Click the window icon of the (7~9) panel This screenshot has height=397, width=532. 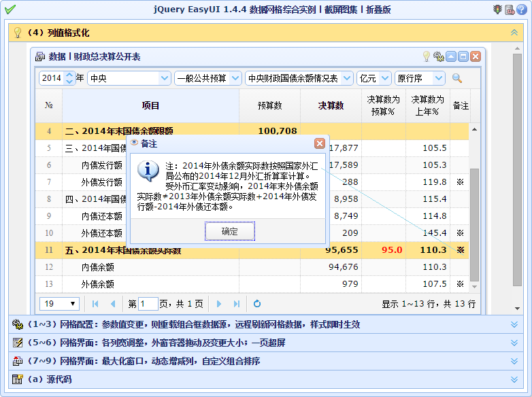click(x=18, y=361)
